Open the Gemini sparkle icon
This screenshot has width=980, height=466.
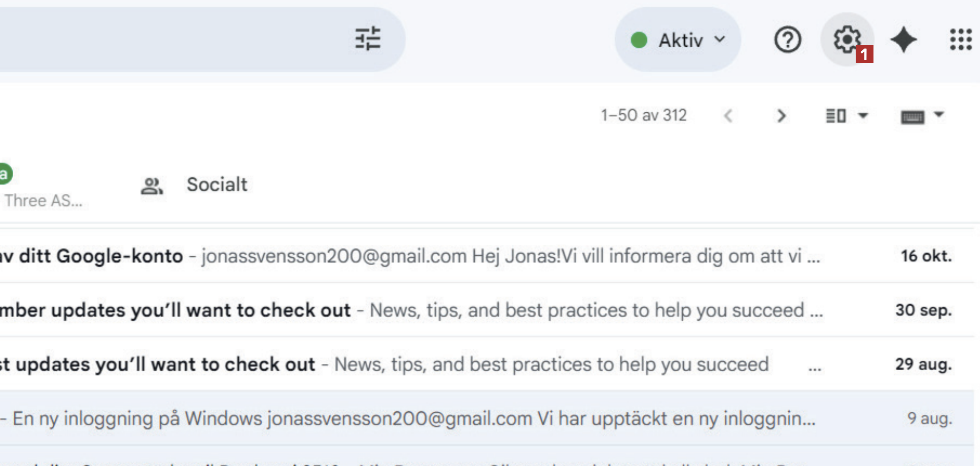(x=903, y=40)
